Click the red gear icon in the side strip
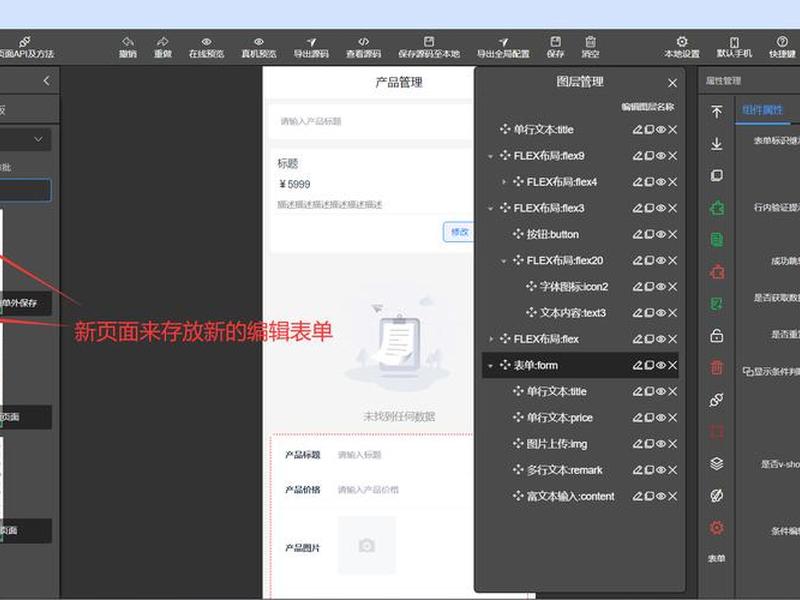 tap(717, 528)
